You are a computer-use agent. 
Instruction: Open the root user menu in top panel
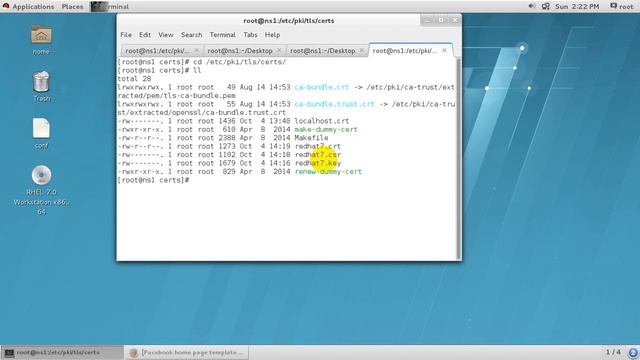[x=622, y=6]
